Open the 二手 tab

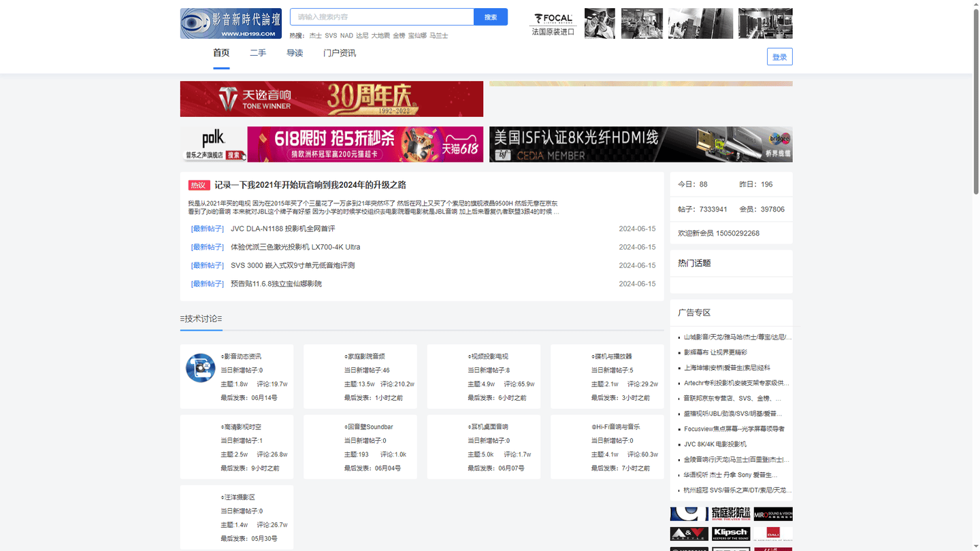(x=258, y=53)
